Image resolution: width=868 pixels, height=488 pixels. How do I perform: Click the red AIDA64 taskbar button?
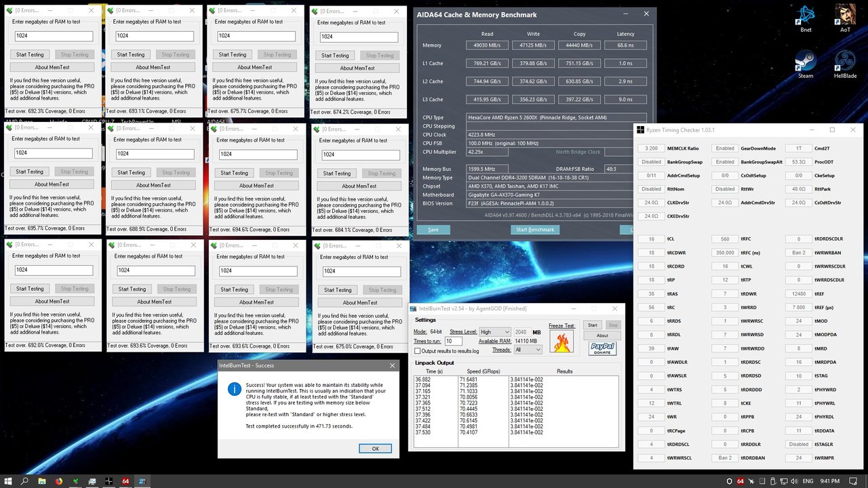click(125, 481)
